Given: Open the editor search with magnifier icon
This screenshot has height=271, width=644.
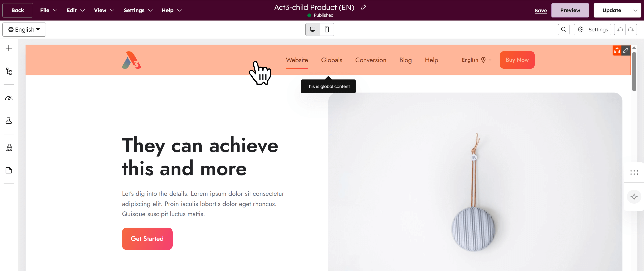Looking at the screenshot, I should [563, 29].
